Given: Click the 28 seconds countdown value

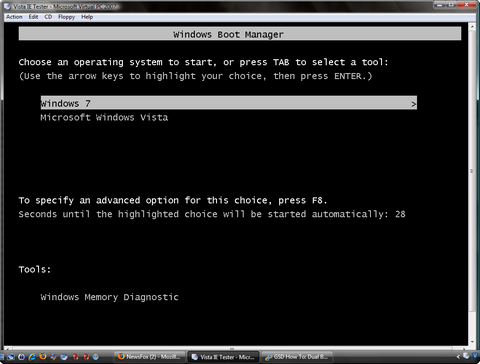Looking at the screenshot, I should pyautogui.click(x=400, y=214).
